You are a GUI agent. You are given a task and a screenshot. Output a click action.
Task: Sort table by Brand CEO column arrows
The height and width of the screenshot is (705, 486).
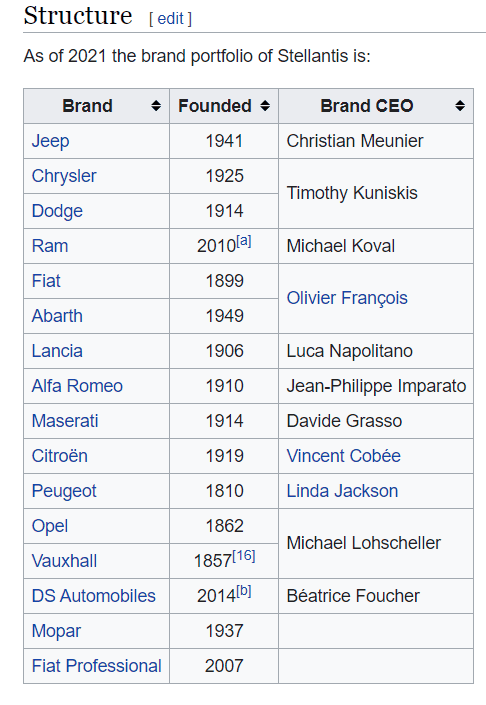pyautogui.click(x=460, y=106)
